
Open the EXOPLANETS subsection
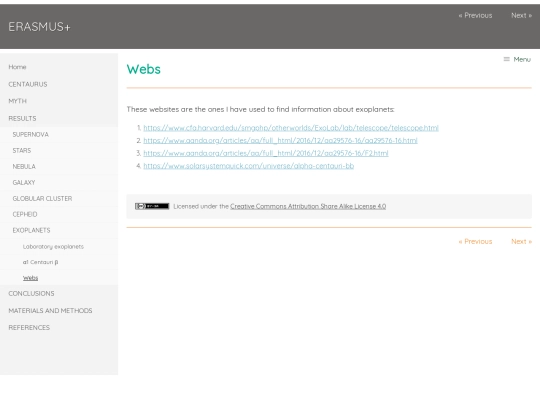[31, 230]
